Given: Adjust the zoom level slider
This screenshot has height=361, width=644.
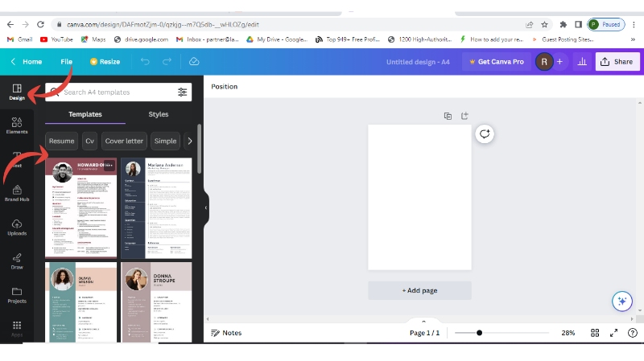Looking at the screenshot, I should pyautogui.click(x=480, y=333).
